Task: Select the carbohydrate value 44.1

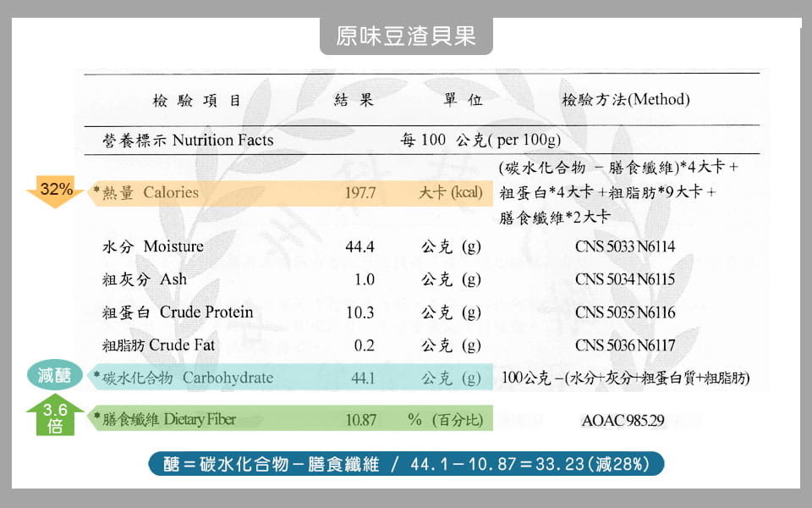Action: 363,378
